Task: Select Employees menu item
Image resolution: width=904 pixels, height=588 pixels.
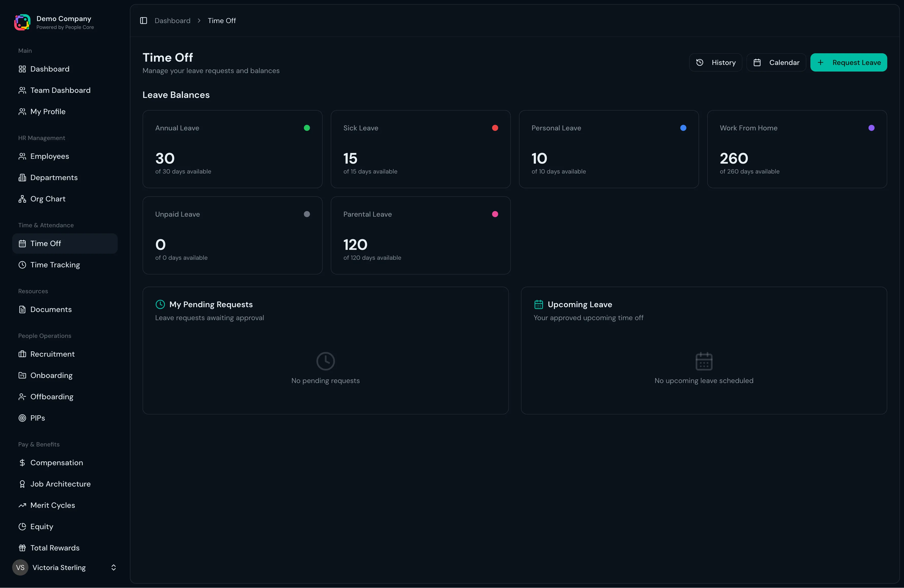Action: (50, 157)
